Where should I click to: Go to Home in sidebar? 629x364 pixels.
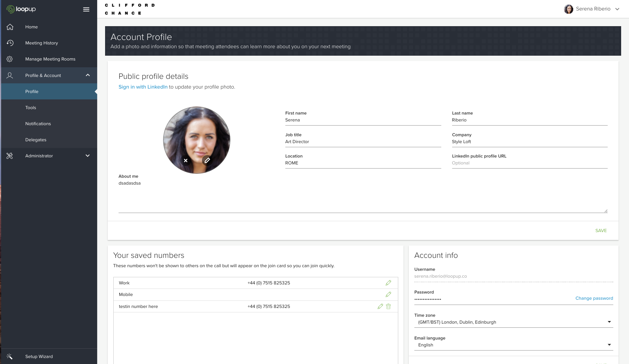coord(31,27)
